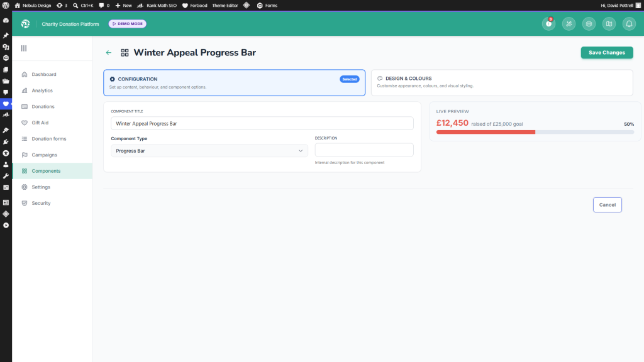The width and height of the screenshot is (644, 362).
Task: Click the 50% label in live preview
Action: pos(629,124)
